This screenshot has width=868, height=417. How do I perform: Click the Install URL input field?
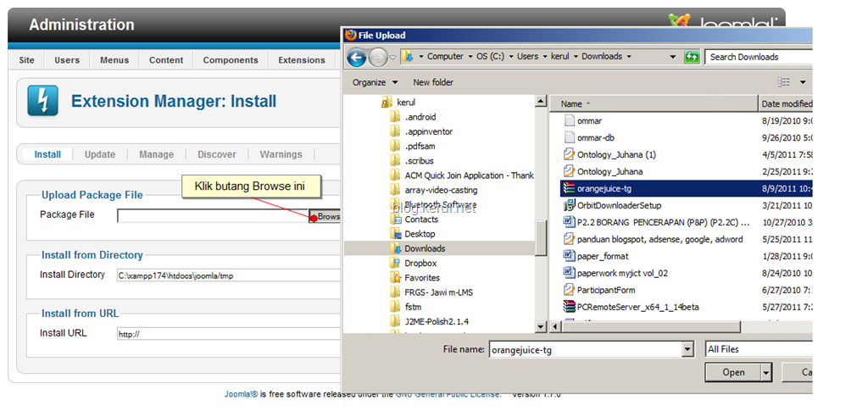229,334
